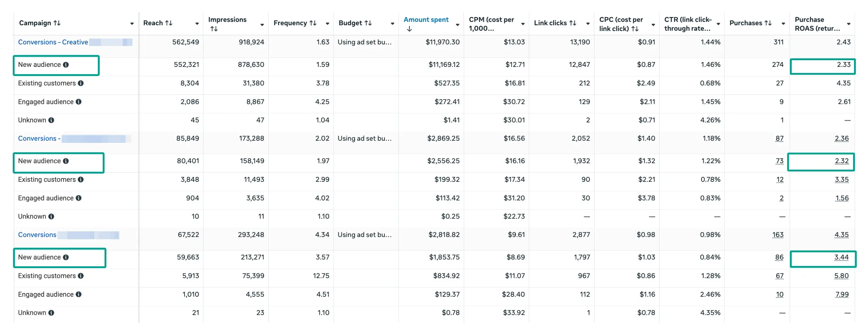Click sort arrows beside Reach column
868x335 pixels.
pos(168,23)
